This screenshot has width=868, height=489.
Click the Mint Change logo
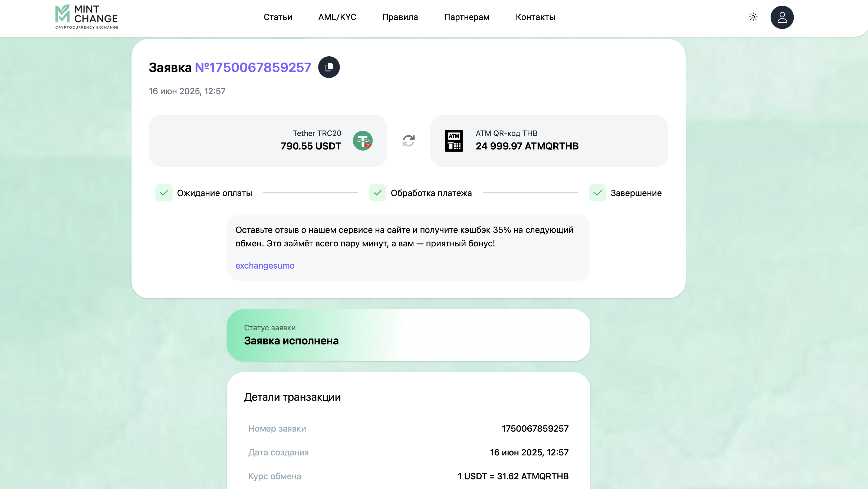click(87, 17)
